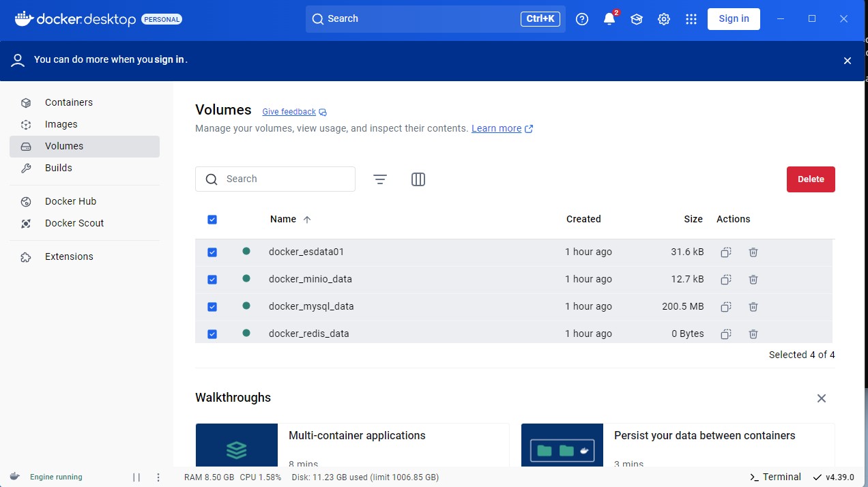Click the feedback speech icon beside Give feedback
The width and height of the screenshot is (868, 487).
(323, 113)
